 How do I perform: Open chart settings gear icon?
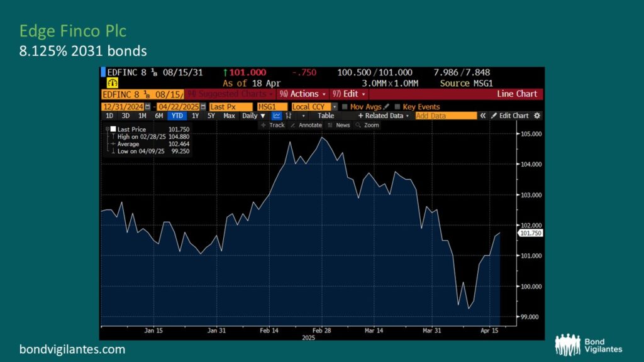(x=537, y=116)
